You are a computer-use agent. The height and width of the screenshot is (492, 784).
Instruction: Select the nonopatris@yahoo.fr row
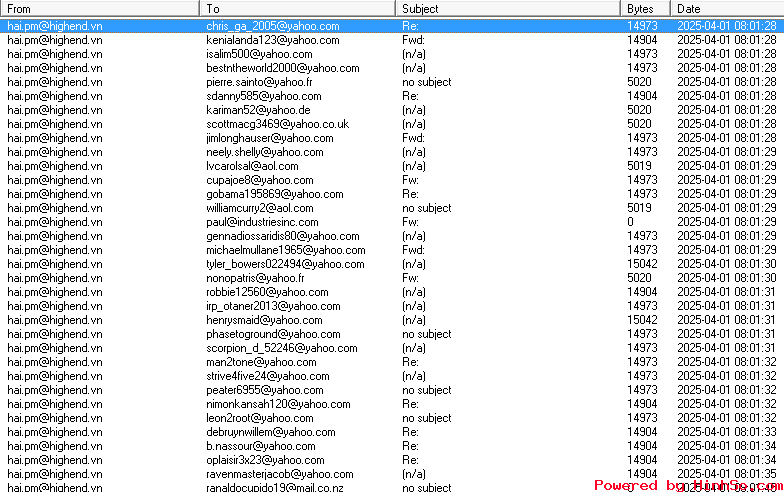click(x=392, y=278)
